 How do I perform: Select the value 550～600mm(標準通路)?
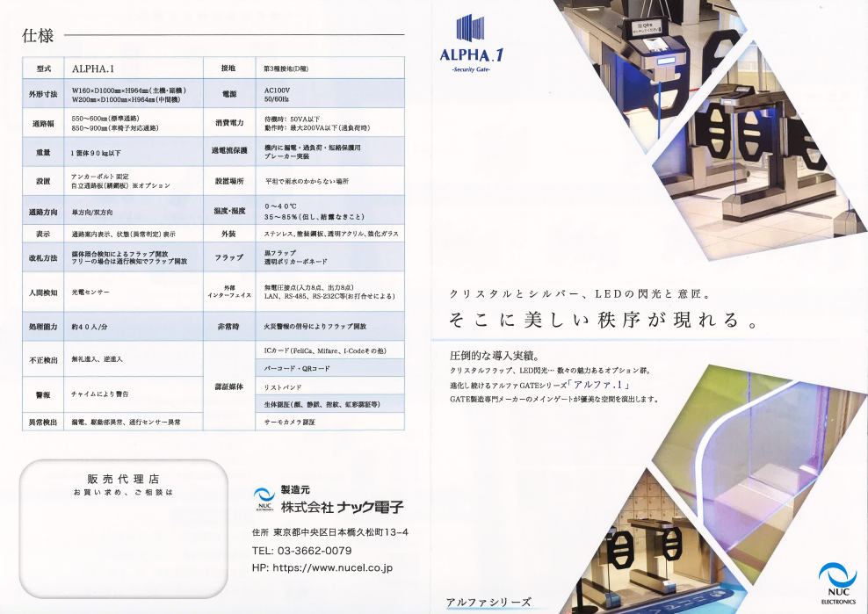(105, 119)
